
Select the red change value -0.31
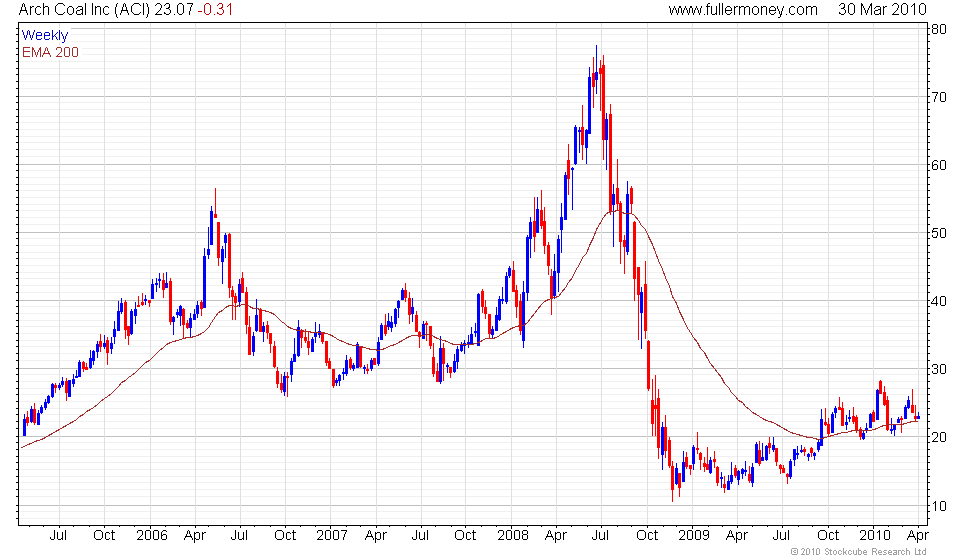pos(215,10)
